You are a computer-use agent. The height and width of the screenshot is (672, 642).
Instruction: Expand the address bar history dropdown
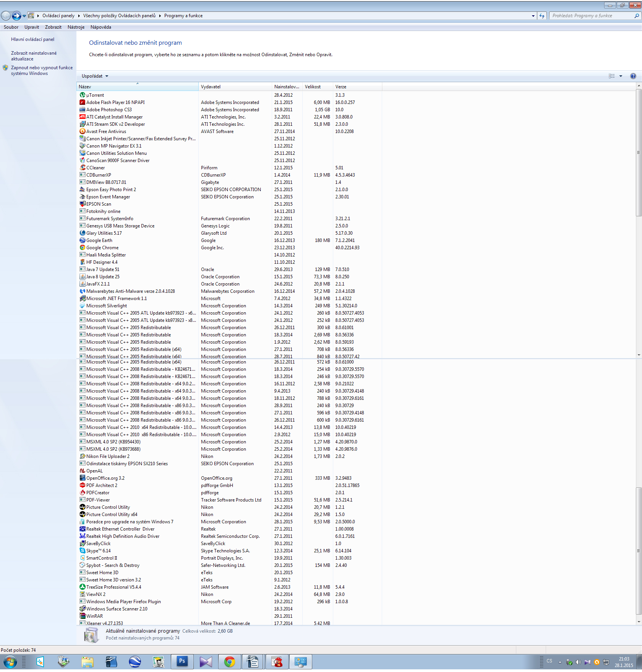(x=533, y=16)
